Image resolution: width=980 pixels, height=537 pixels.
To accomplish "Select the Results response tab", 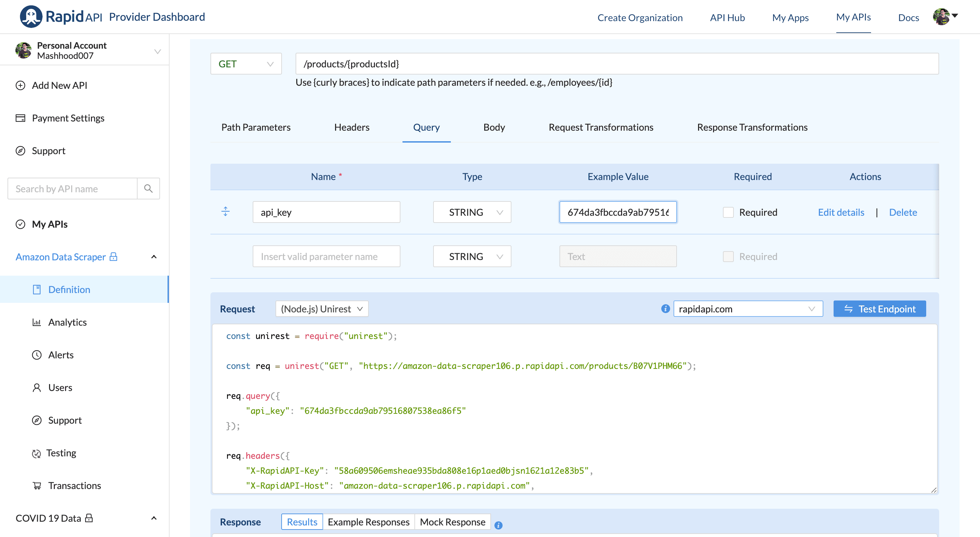I will click(x=302, y=522).
